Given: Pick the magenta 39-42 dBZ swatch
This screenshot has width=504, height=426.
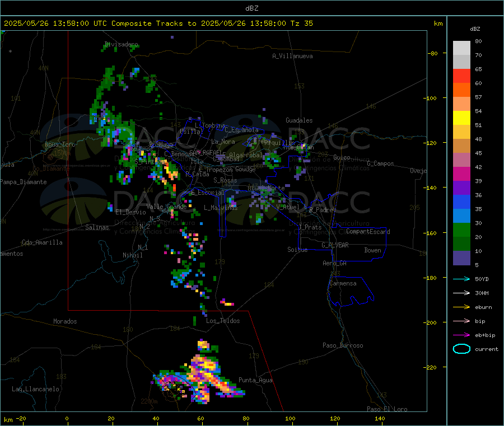Looking at the screenshot, I should (x=461, y=174).
